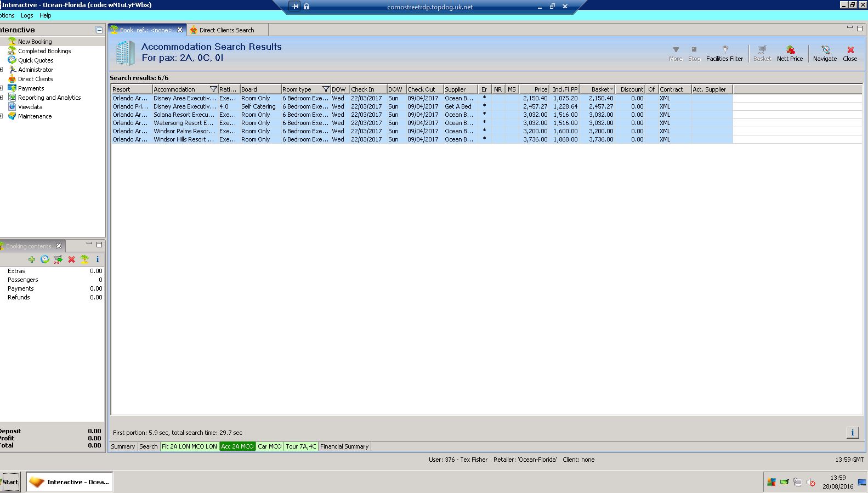Open the Viewdata globe icon
This screenshot has height=493, width=868.
coord(12,107)
